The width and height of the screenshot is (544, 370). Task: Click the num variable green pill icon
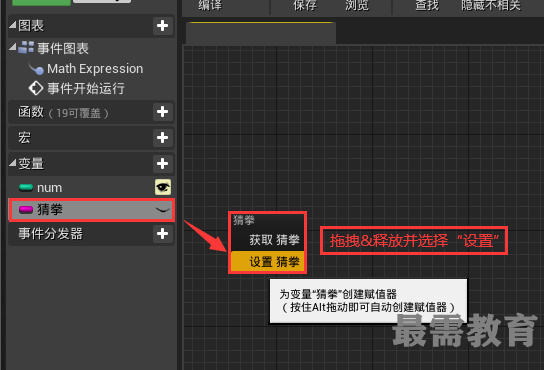point(26,188)
